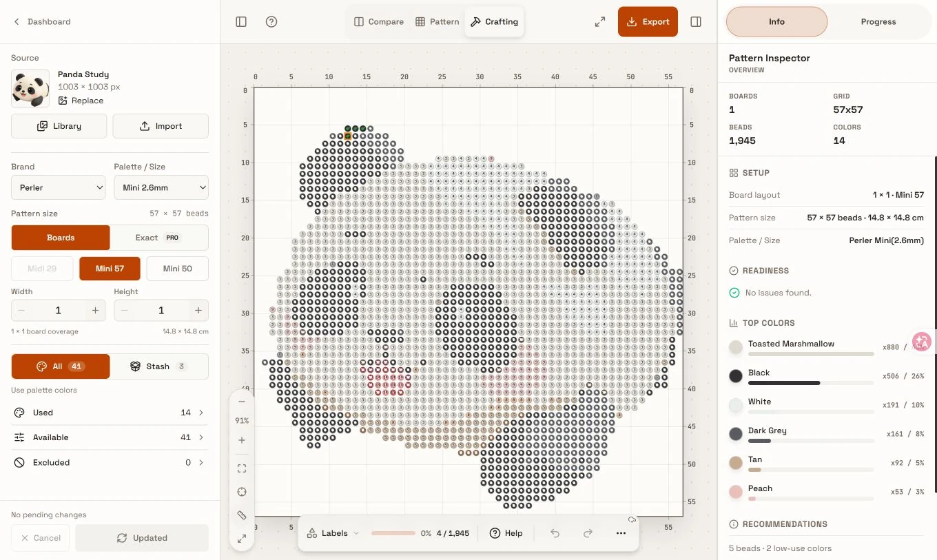
Task: Click the Replace source image button
Action: [81, 101]
